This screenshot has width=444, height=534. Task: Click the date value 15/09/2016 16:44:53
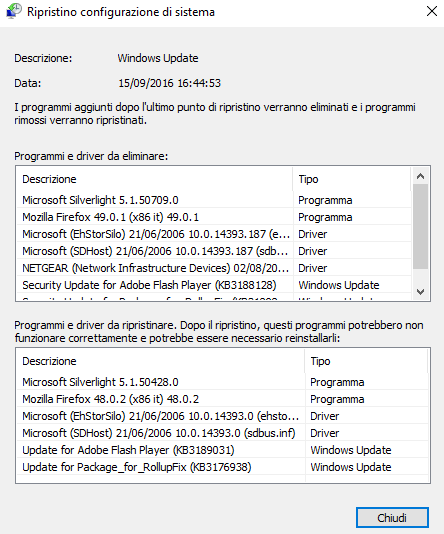(170, 83)
